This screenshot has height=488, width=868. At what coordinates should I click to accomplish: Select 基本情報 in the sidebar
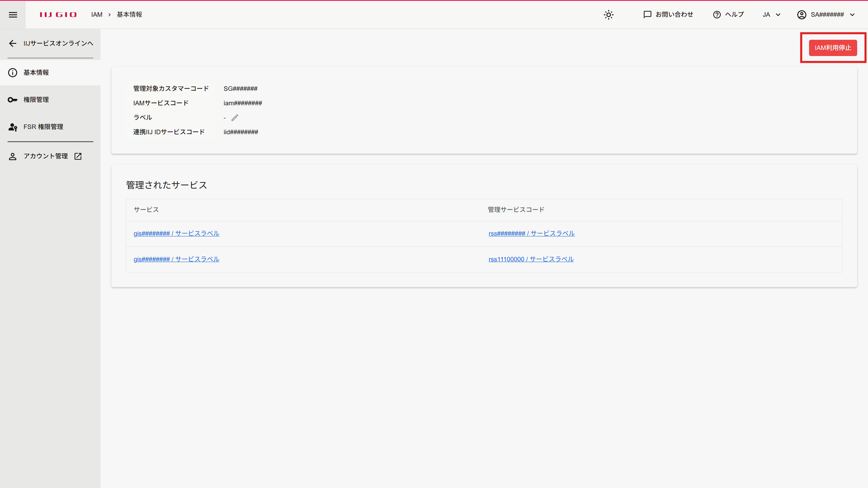click(x=50, y=72)
